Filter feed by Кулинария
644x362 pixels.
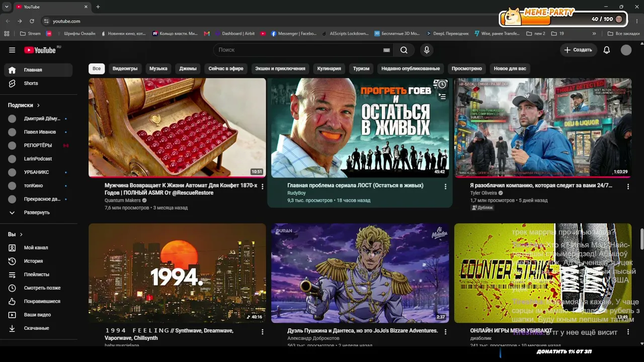pos(329,68)
